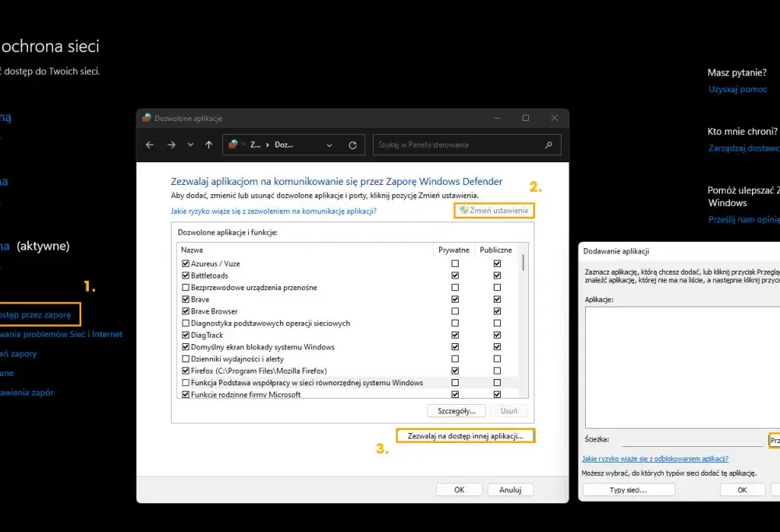Image resolution: width=780 pixels, height=532 pixels.
Task: Check Publiczne for Firefox row
Action: point(497,371)
